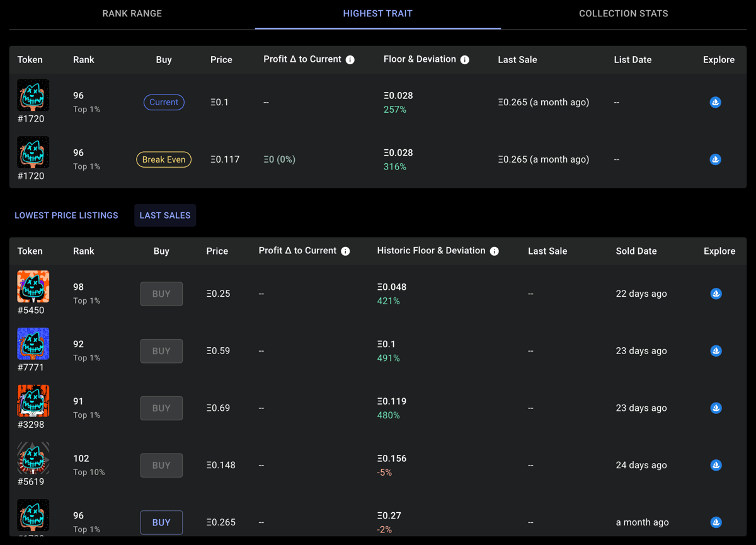The width and height of the screenshot is (756, 545).
Task: Switch to Lowest Price Listings
Action: click(x=66, y=215)
